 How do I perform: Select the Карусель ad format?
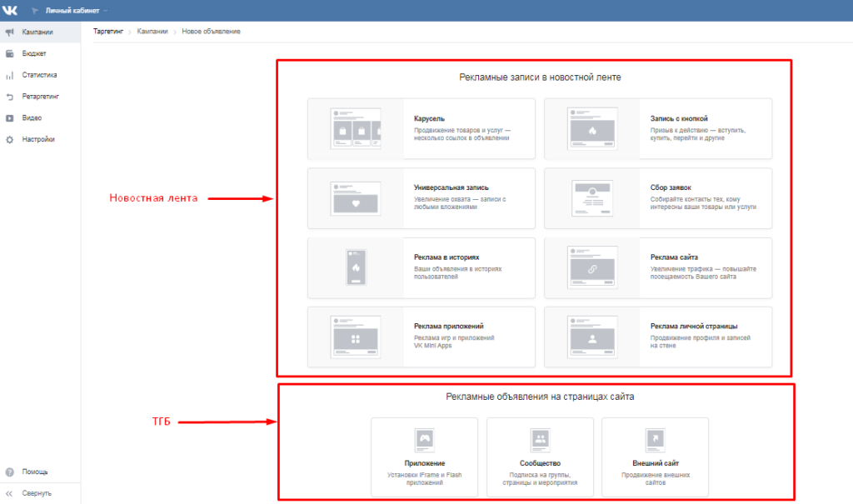[421, 128]
